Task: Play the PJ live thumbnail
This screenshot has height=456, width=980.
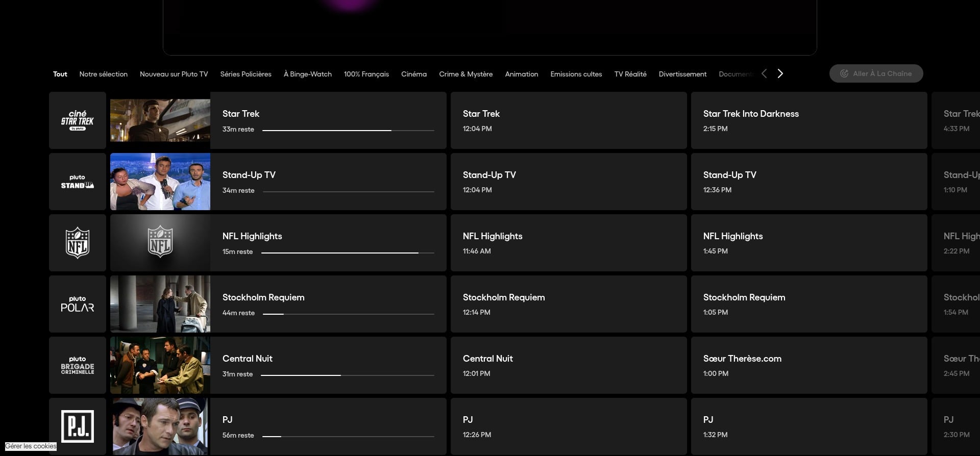Action: coord(160,426)
